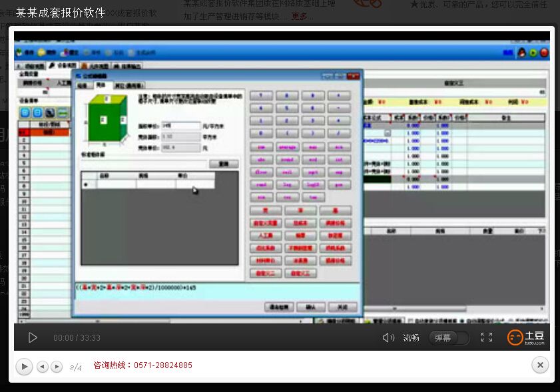The width and height of the screenshot is (560, 392).
Task: Go to next slide arrow
Action: tap(57, 366)
